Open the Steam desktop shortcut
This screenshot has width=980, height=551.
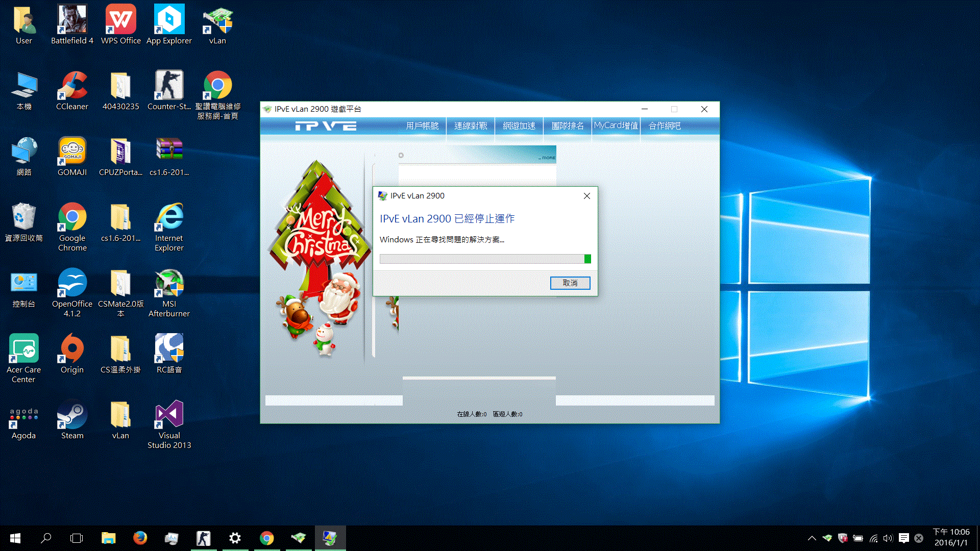(x=72, y=421)
